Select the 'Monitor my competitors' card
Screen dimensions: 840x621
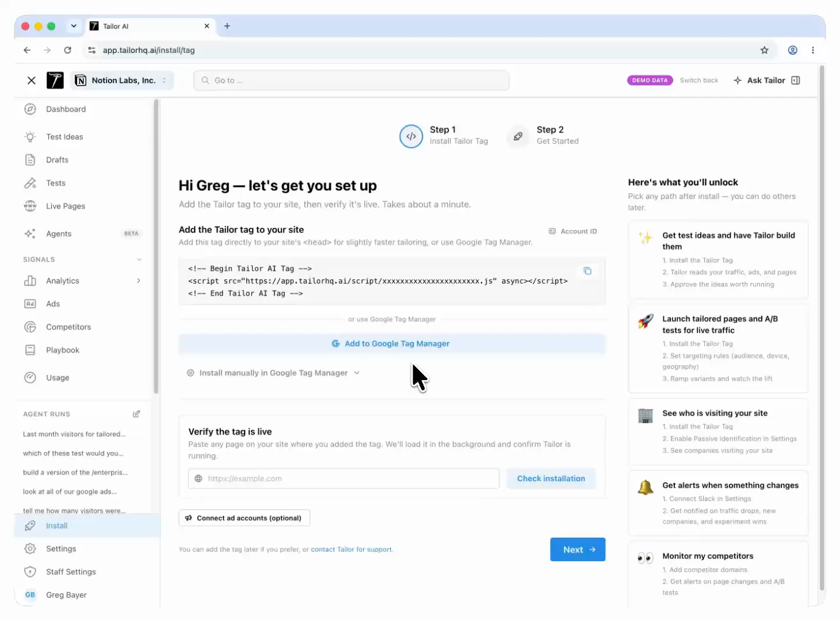coord(718,574)
